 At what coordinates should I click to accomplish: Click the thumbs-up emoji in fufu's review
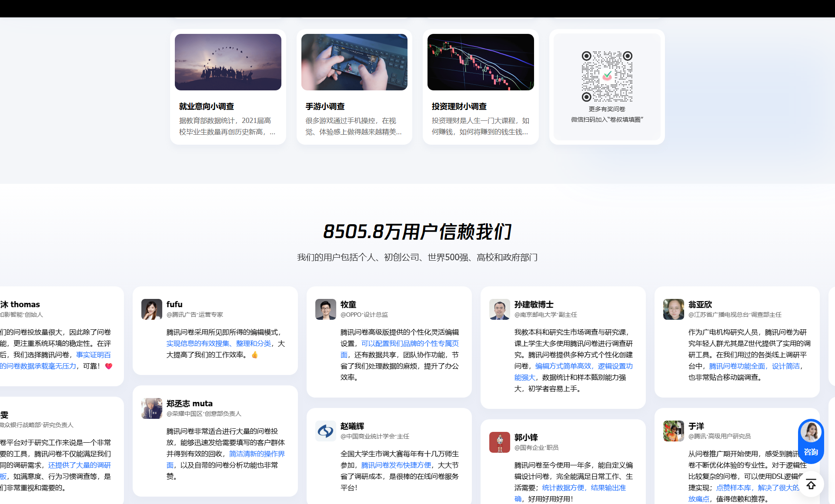[255, 355]
